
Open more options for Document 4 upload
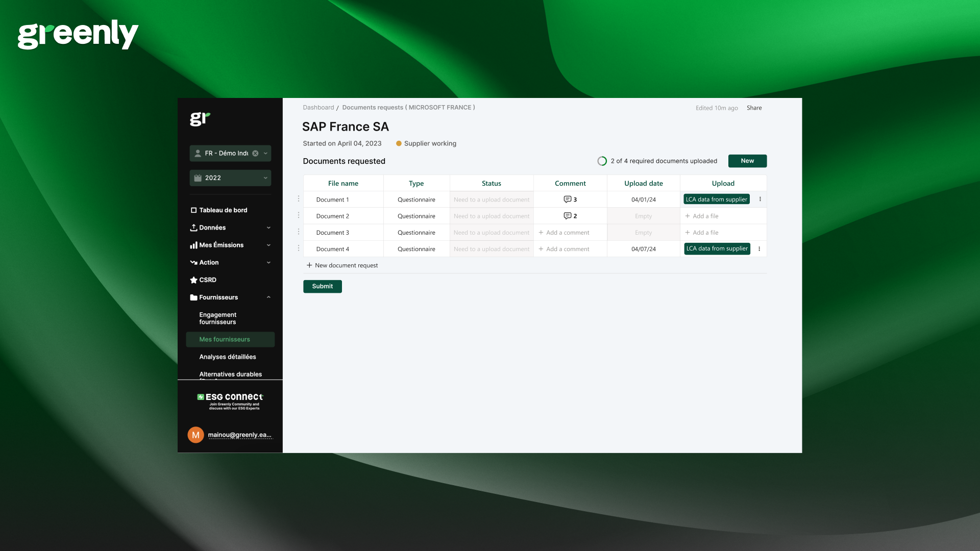point(759,249)
